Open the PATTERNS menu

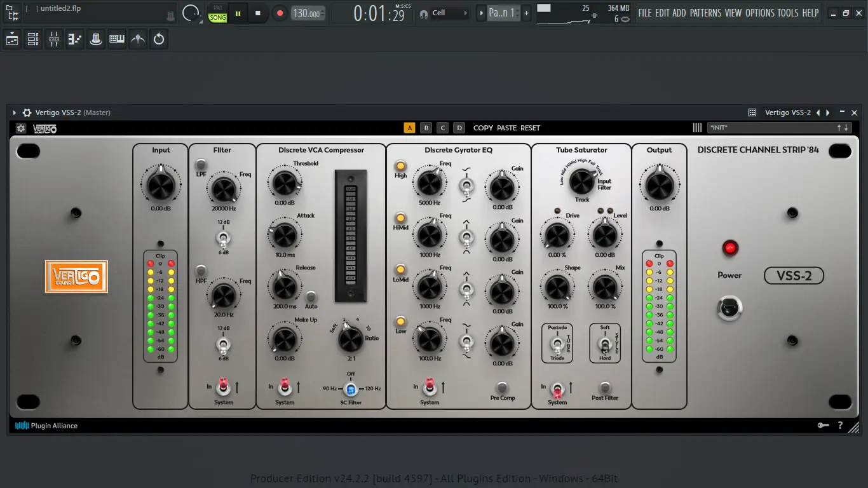(x=706, y=13)
